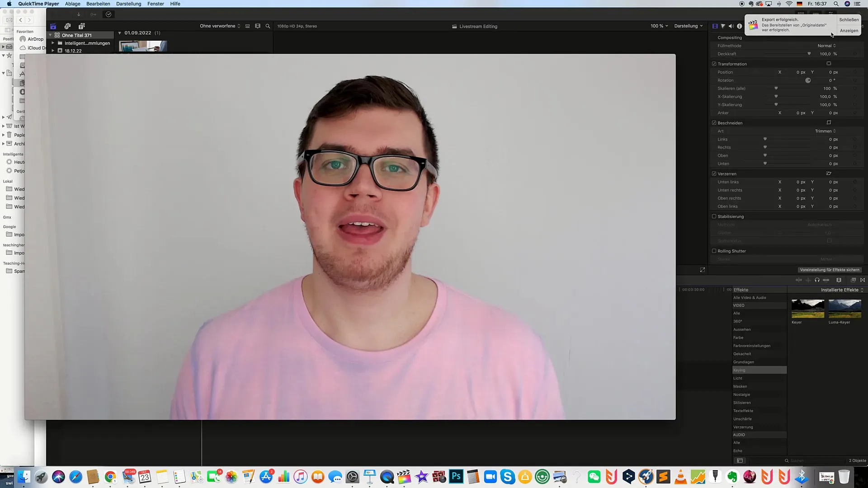The width and height of the screenshot is (868, 488).
Task: Click the Skalieren (alle) slider handle
Action: click(x=776, y=88)
